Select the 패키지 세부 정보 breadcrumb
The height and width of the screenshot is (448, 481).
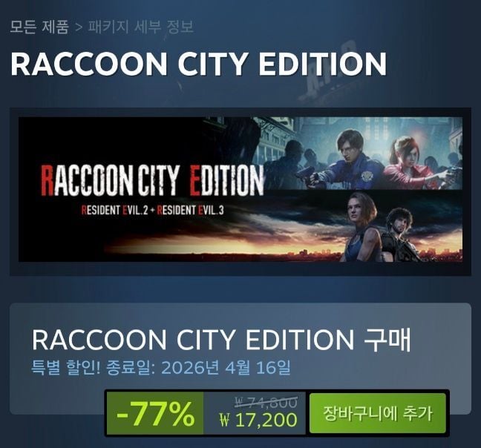[141, 27]
